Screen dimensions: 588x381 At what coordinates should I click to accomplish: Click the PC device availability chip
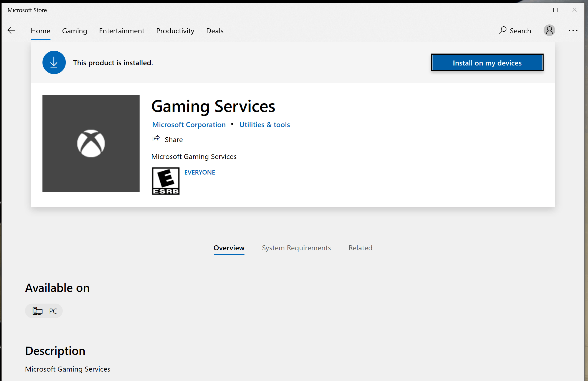pyautogui.click(x=44, y=311)
